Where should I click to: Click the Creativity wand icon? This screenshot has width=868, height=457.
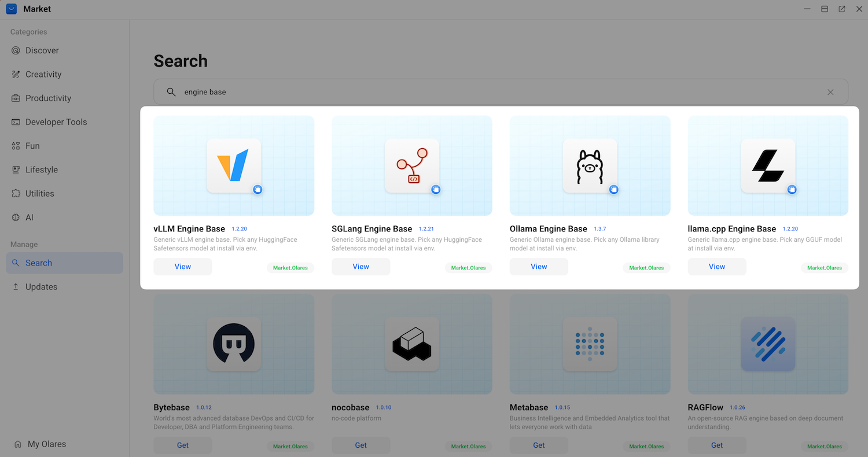(x=16, y=74)
